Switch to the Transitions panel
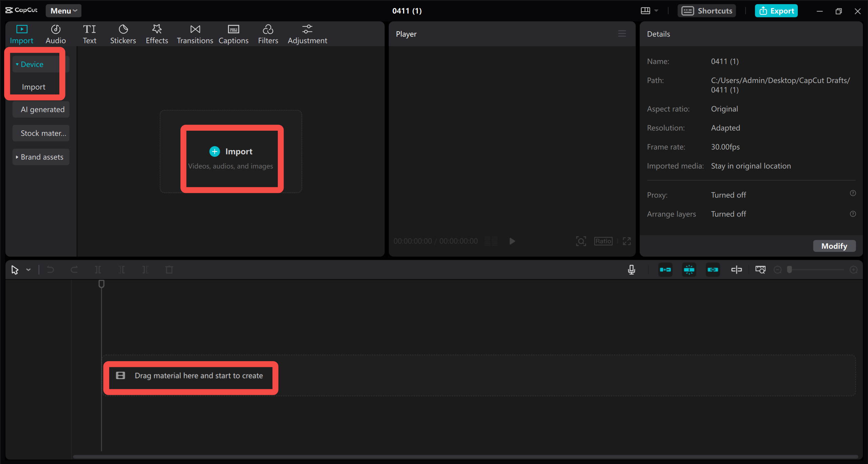This screenshot has width=868, height=464. [195, 33]
